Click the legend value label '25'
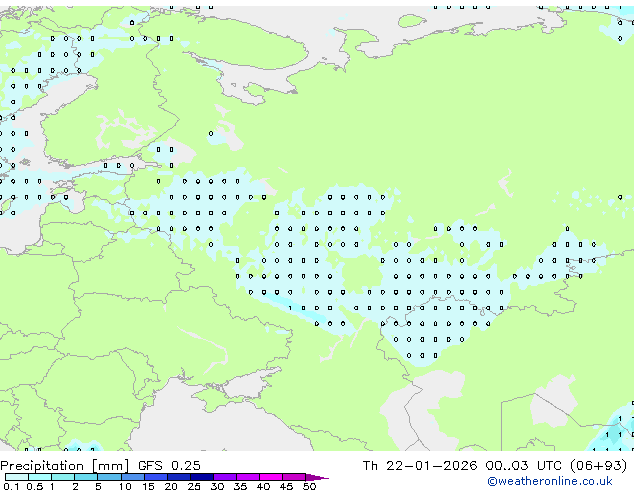 [194, 486]
